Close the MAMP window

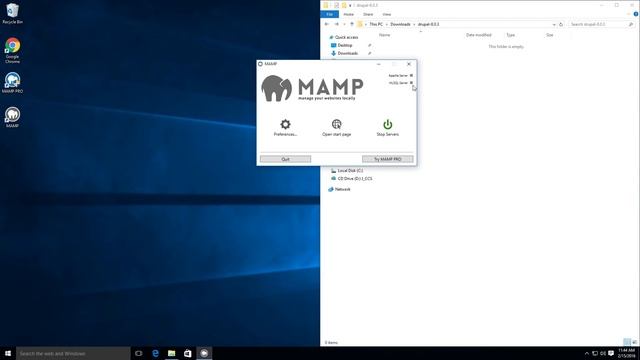tap(409, 64)
